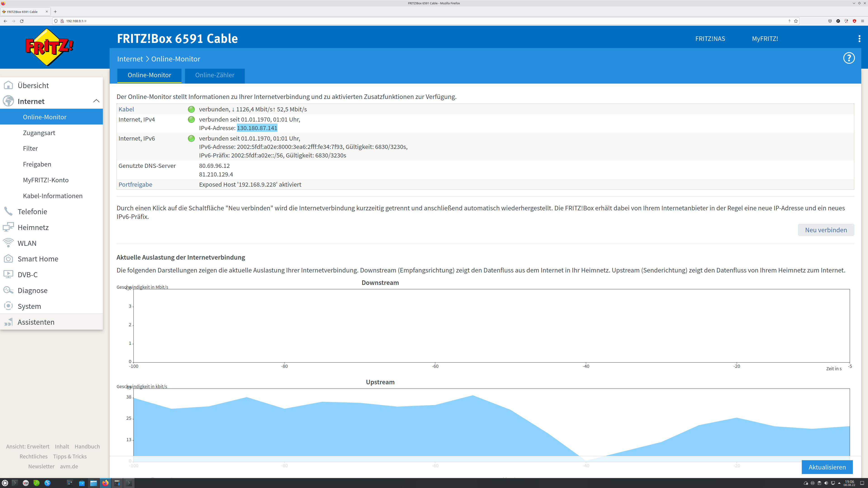Open the red shield extension icon

[854, 21]
